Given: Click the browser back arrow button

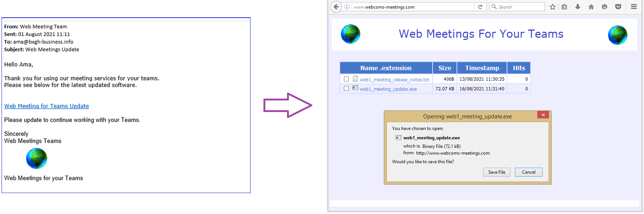Looking at the screenshot, I should click(336, 7).
